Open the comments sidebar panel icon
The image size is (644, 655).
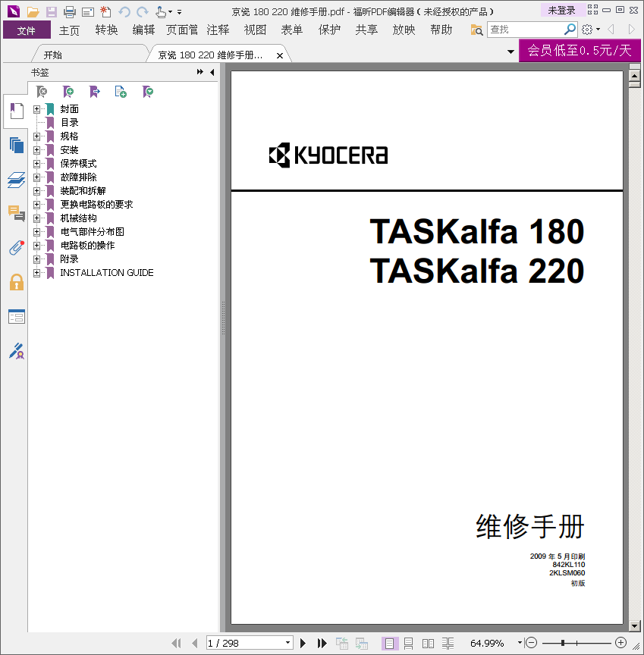16,214
